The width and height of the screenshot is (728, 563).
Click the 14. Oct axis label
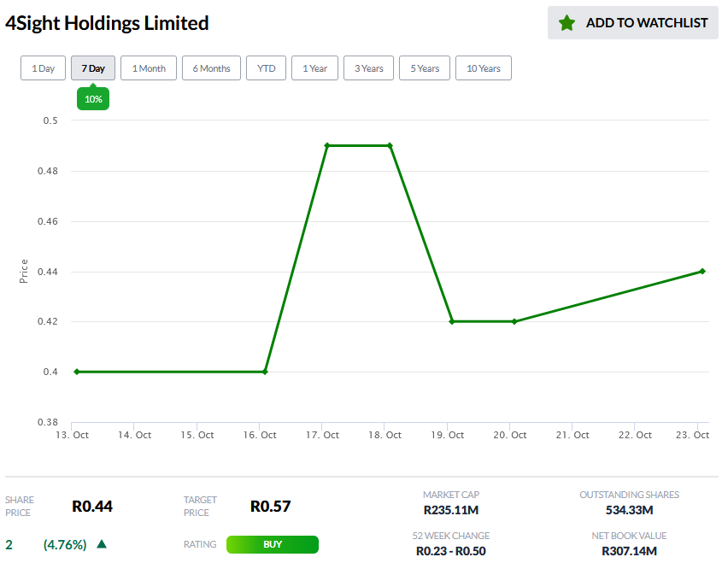[135, 435]
